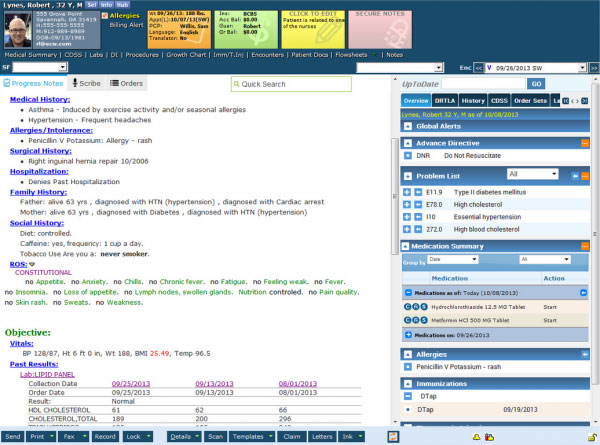Expand medications on 09/26/2013

coord(408,335)
